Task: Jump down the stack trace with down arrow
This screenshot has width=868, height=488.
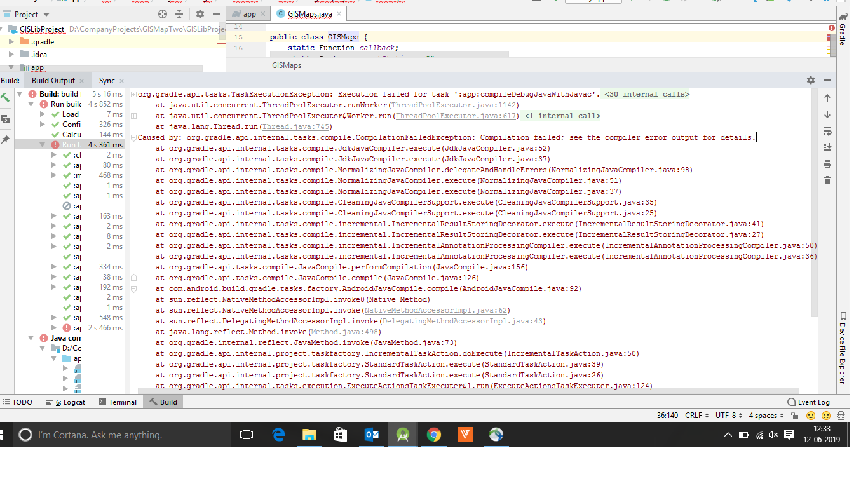Action: coord(827,114)
